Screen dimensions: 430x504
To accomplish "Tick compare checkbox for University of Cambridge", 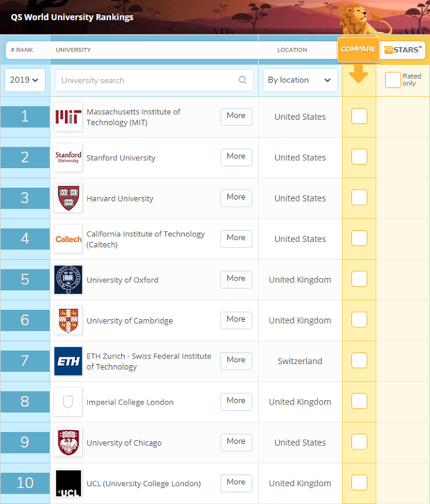I will pos(359,319).
